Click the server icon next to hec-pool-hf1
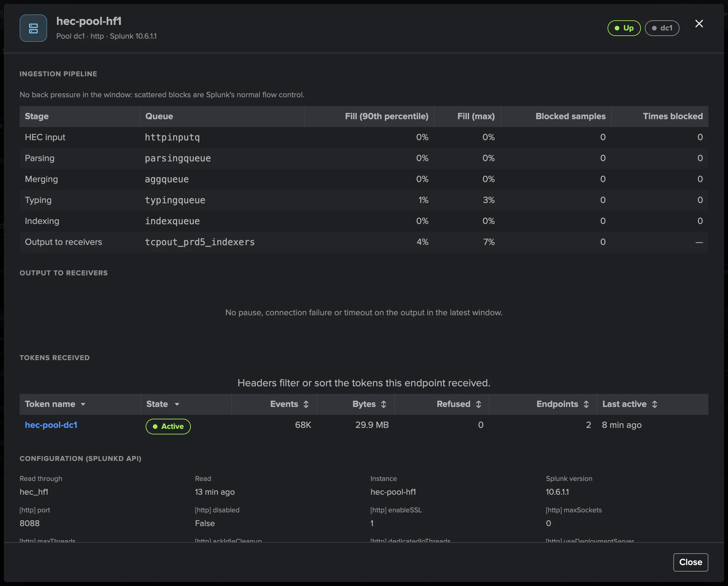 [x=33, y=28]
